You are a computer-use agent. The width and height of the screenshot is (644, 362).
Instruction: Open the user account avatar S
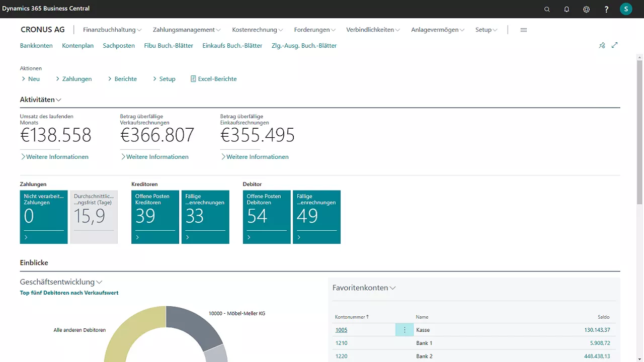626,9
